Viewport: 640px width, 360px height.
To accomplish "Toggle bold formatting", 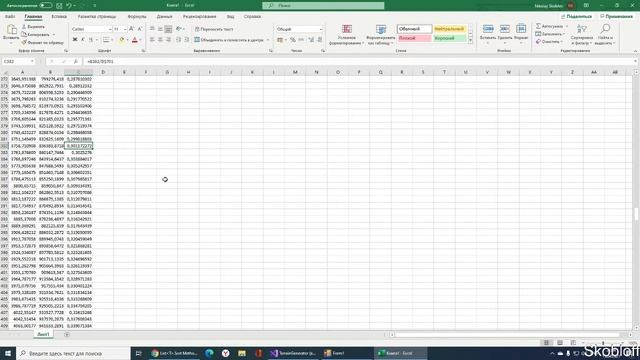I will tap(75, 40).
